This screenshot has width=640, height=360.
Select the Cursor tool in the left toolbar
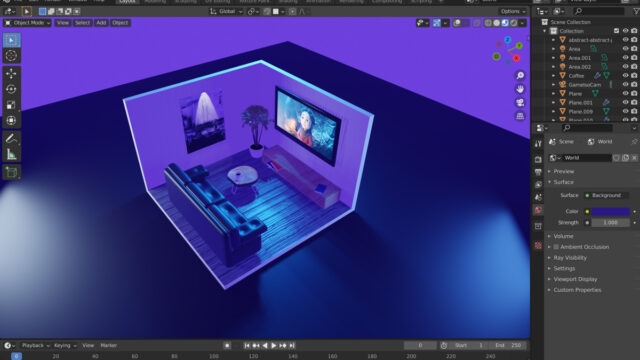pos(11,56)
